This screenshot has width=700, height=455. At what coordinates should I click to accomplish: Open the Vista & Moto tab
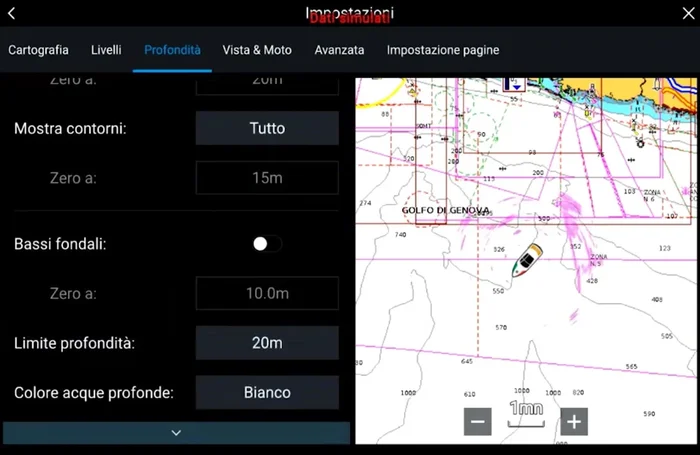tap(257, 50)
